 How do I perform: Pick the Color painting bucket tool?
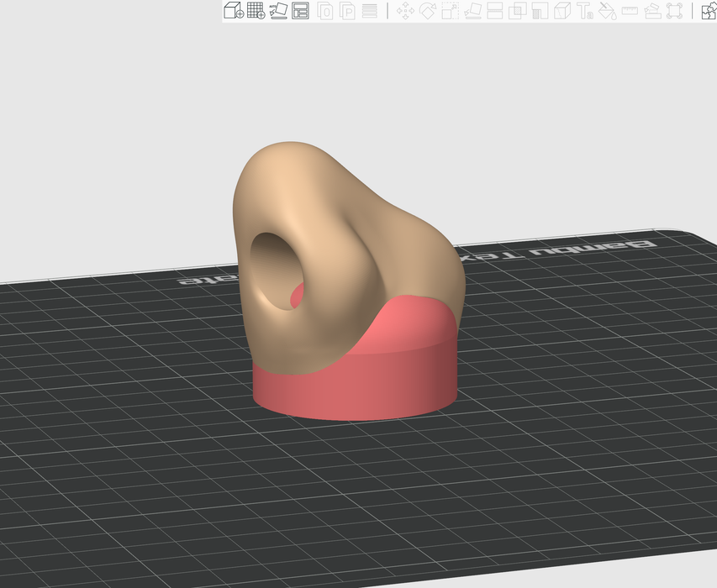[x=607, y=11]
